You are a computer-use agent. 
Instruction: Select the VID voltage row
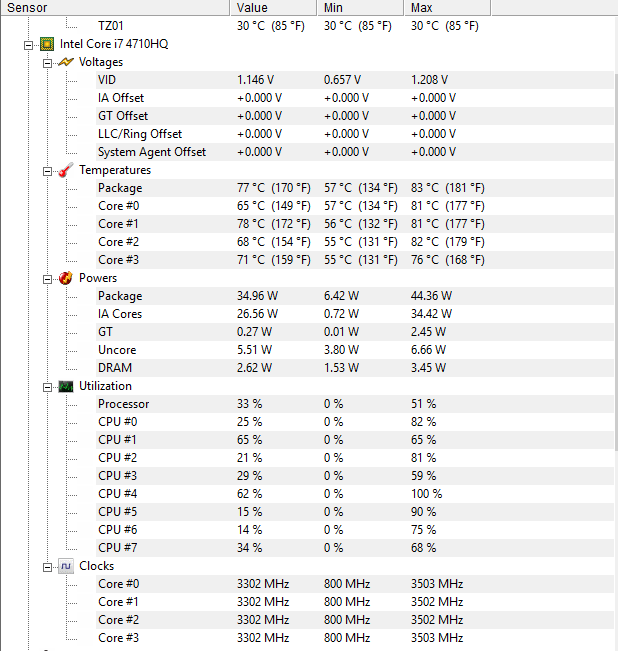click(x=107, y=80)
